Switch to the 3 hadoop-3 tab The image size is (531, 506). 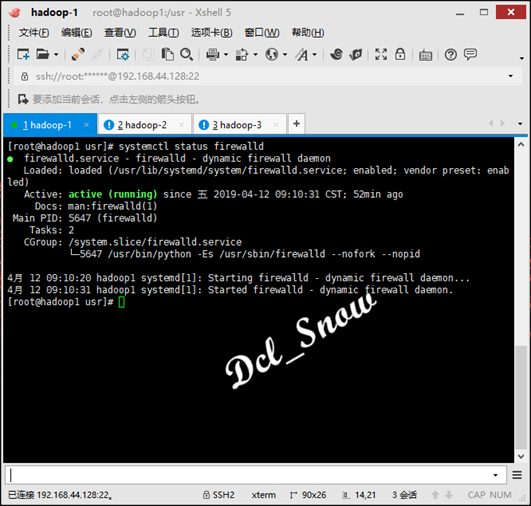240,125
